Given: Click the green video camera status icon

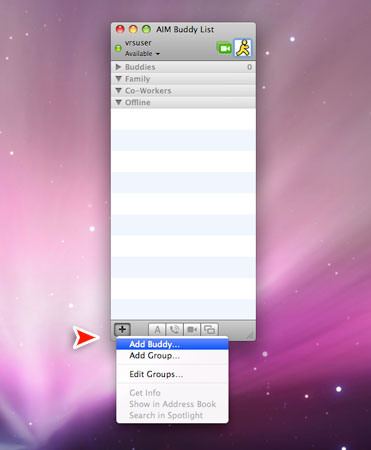Looking at the screenshot, I should point(224,48).
